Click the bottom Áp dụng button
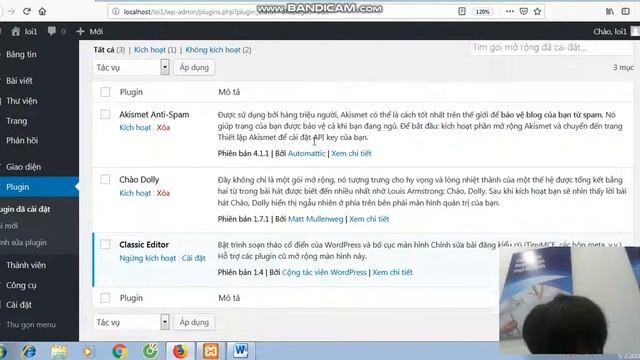Image resolution: width=640 pixels, height=360 pixels. point(194,322)
